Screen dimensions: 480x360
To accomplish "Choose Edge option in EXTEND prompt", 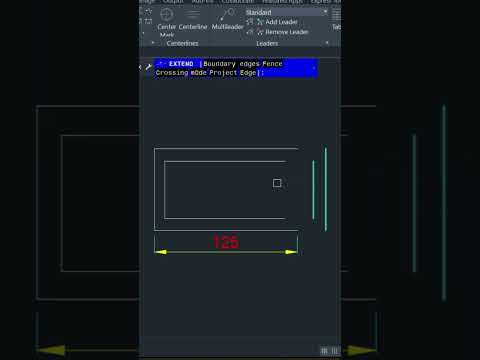I will 248,73.
